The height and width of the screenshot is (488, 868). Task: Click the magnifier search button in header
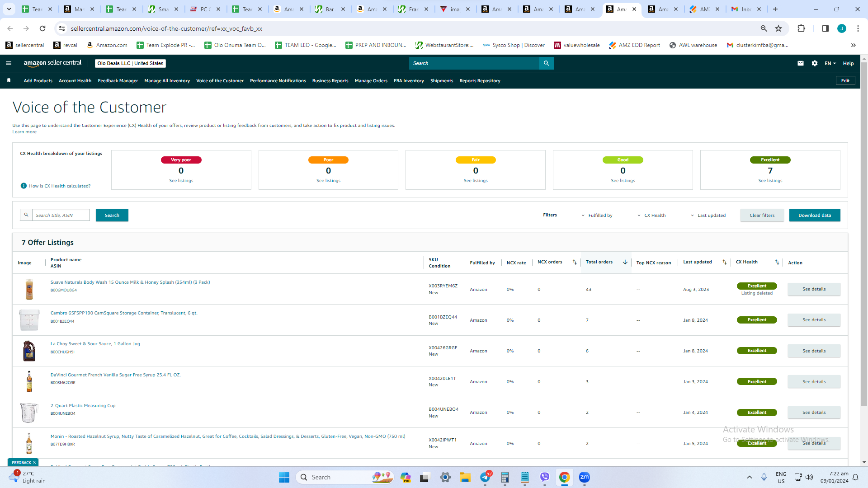pos(546,63)
